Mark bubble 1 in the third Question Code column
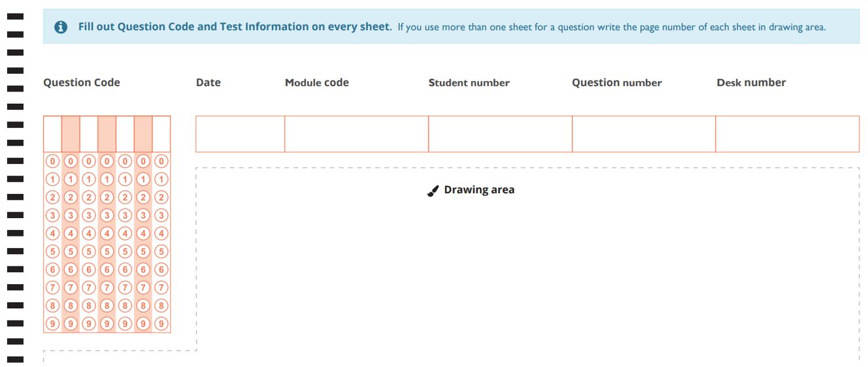 (89, 179)
